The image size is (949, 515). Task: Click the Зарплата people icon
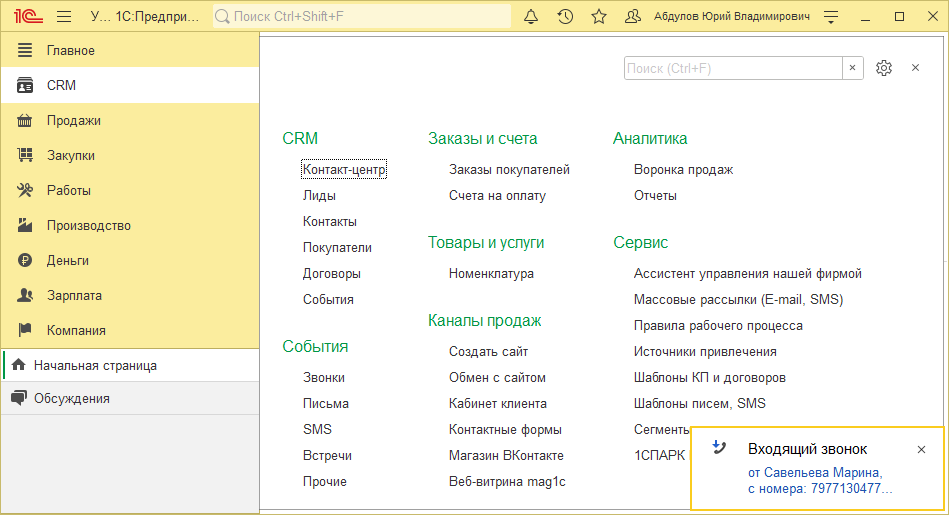[x=25, y=295]
